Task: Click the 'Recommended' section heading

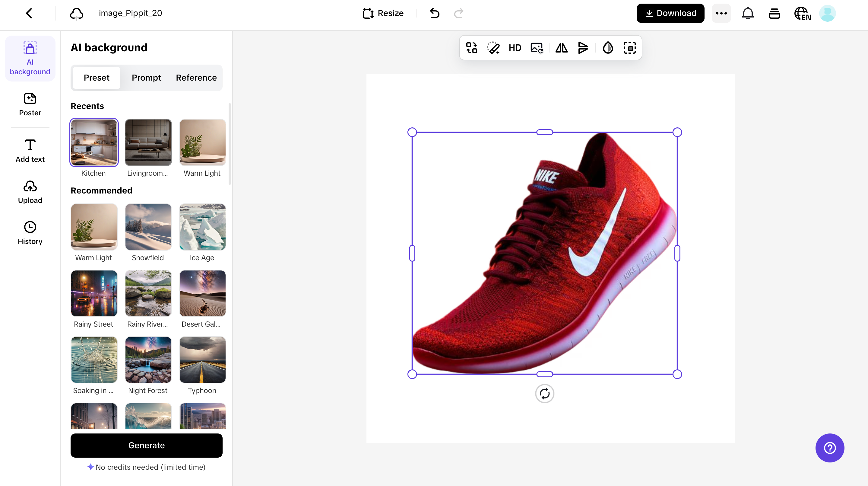Action: click(x=101, y=190)
